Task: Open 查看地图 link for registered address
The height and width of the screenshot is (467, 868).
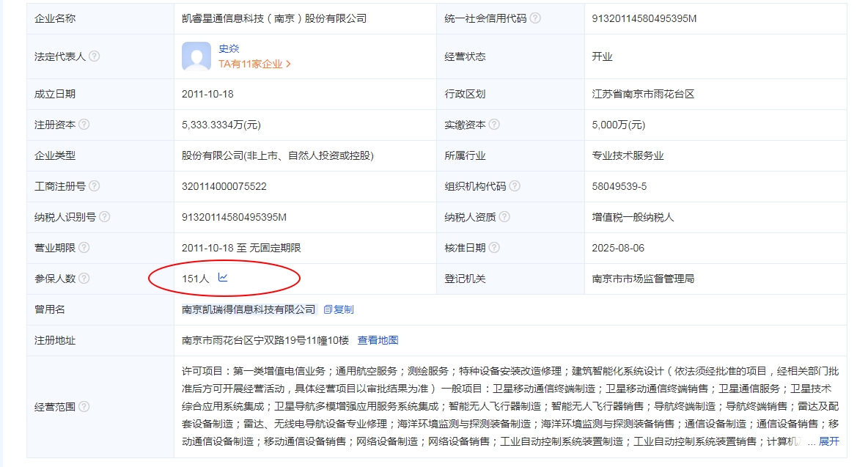Action: (378, 340)
